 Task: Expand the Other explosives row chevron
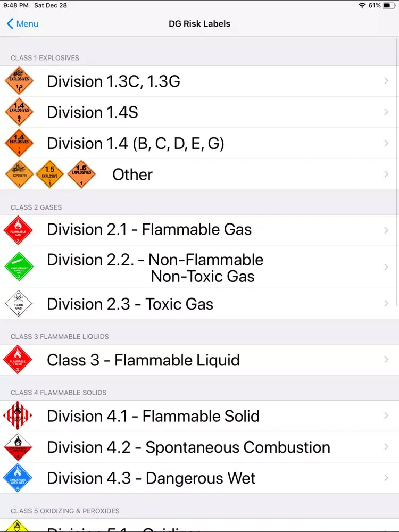click(x=386, y=174)
